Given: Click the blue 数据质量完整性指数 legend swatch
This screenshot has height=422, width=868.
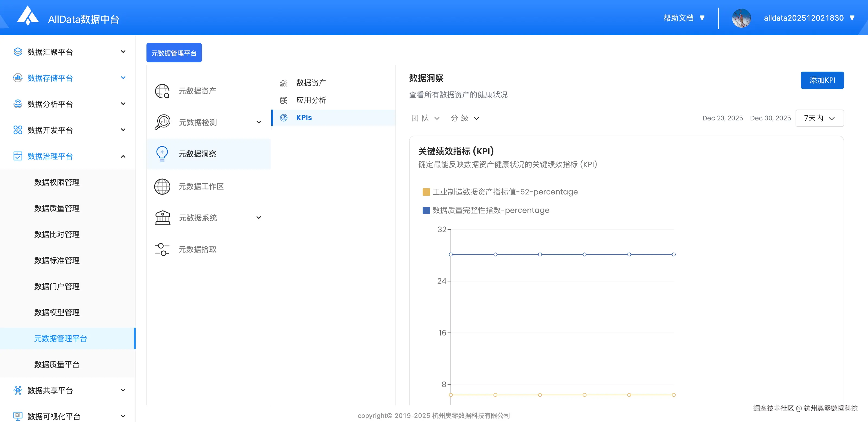Looking at the screenshot, I should (x=426, y=210).
